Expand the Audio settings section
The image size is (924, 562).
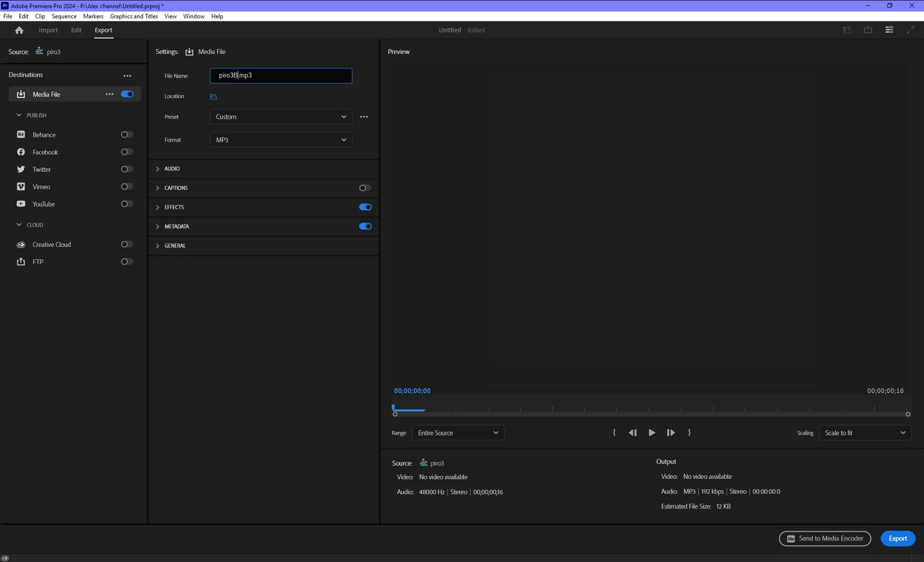[x=172, y=169]
